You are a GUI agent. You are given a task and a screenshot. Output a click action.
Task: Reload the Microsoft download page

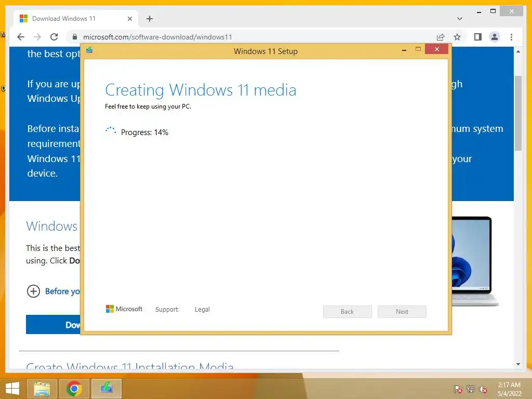pos(54,37)
